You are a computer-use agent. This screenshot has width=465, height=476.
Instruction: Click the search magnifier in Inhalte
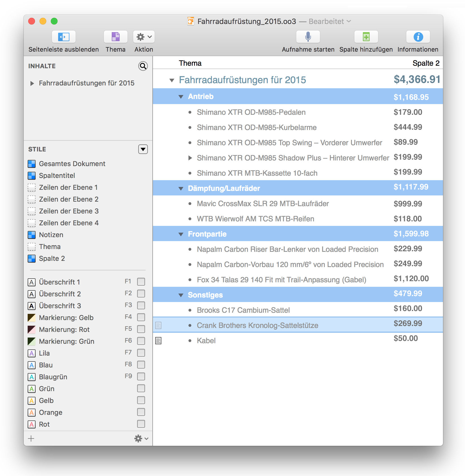pyautogui.click(x=143, y=66)
